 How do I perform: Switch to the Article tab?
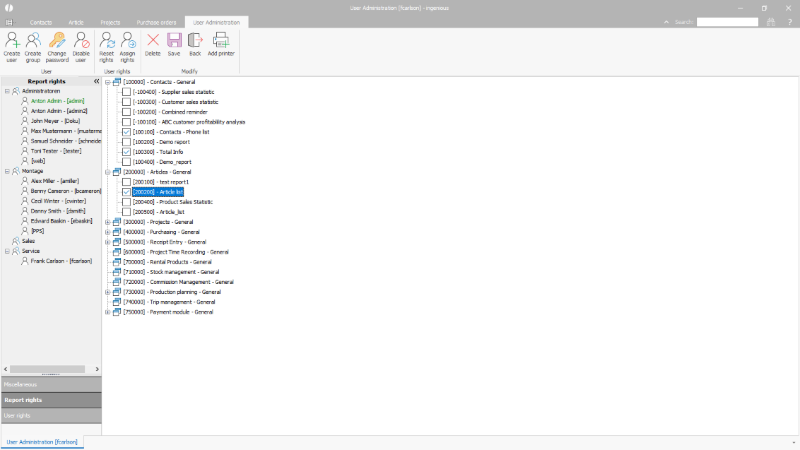[76, 22]
